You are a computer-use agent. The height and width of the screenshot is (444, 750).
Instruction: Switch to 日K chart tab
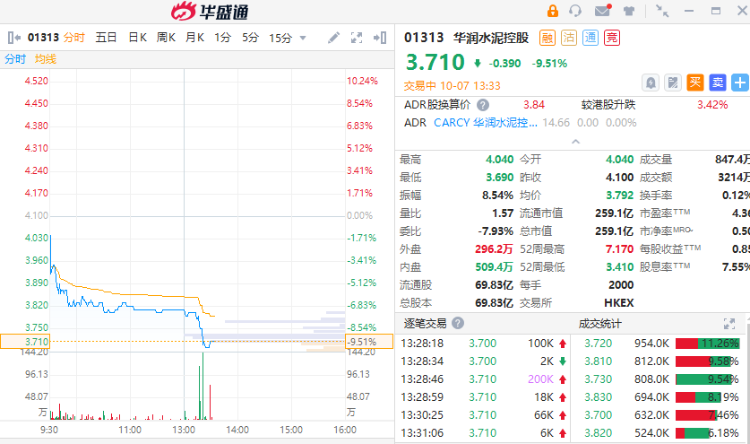tap(138, 38)
